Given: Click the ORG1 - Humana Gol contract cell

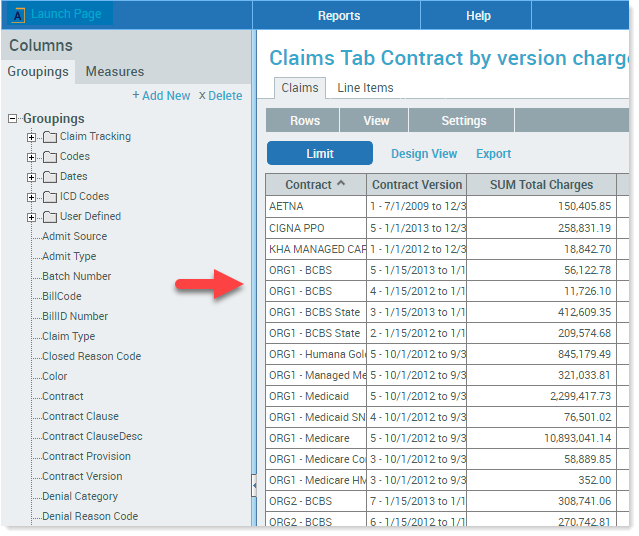Looking at the screenshot, I should [316, 354].
